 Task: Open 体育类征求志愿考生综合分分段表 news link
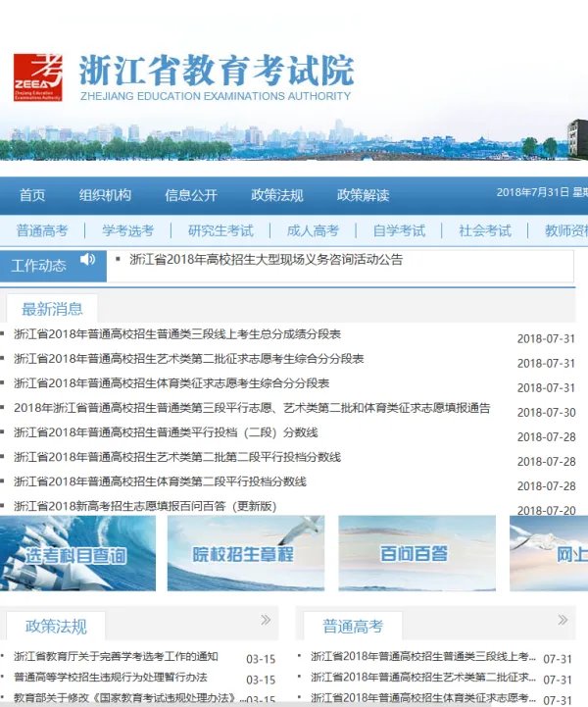(171, 383)
